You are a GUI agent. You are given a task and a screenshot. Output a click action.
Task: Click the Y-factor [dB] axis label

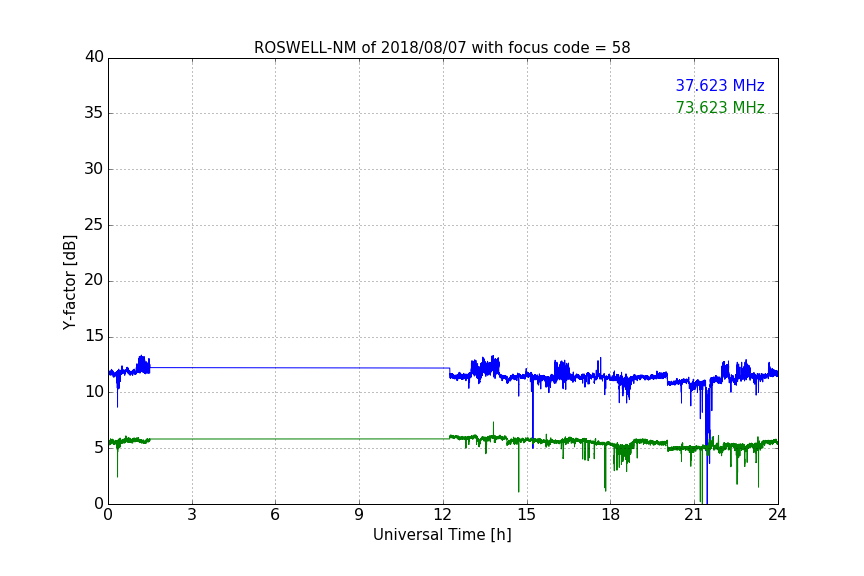(x=69, y=282)
